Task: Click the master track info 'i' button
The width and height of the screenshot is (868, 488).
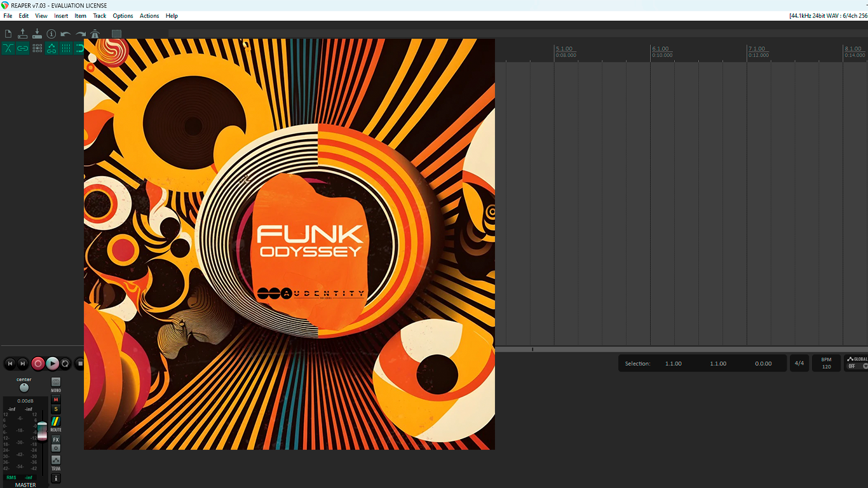Action: (x=56, y=478)
